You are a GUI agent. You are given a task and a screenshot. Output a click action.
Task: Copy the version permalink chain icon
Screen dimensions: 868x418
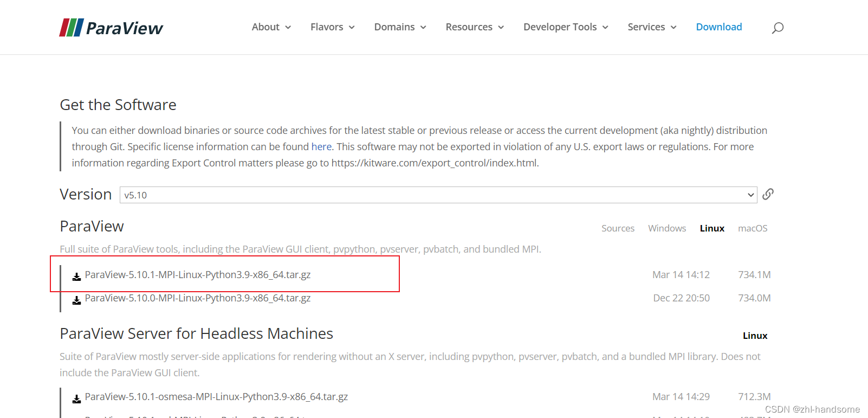click(x=768, y=194)
